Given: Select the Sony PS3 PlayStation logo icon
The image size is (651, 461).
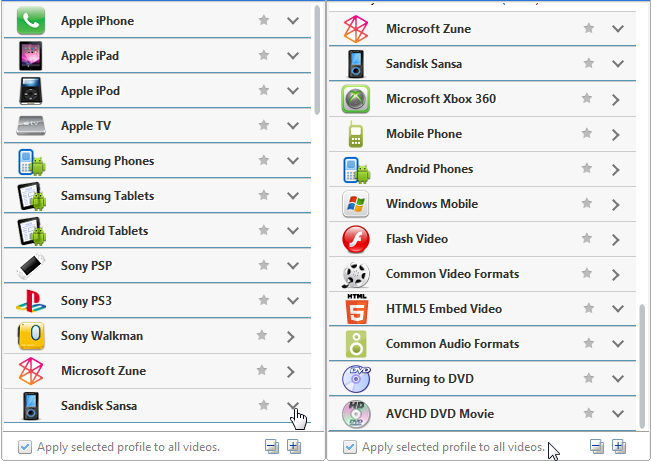Looking at the screenshot, I should click(x=31, y=301).
